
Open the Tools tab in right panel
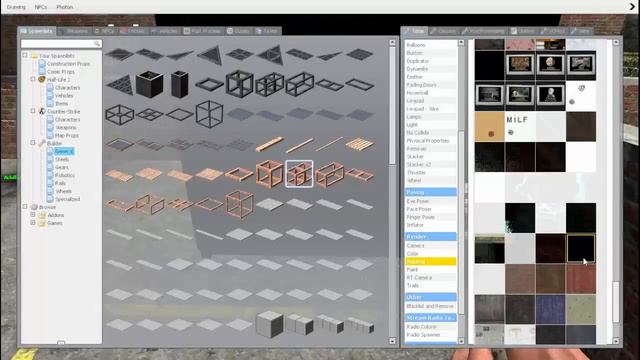414,31
